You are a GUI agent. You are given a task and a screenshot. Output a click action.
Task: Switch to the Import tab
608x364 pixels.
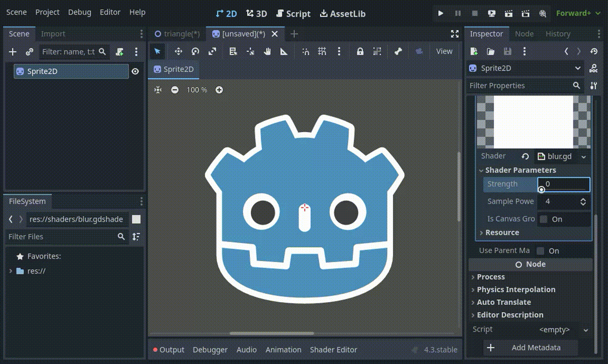pos(53,34)
